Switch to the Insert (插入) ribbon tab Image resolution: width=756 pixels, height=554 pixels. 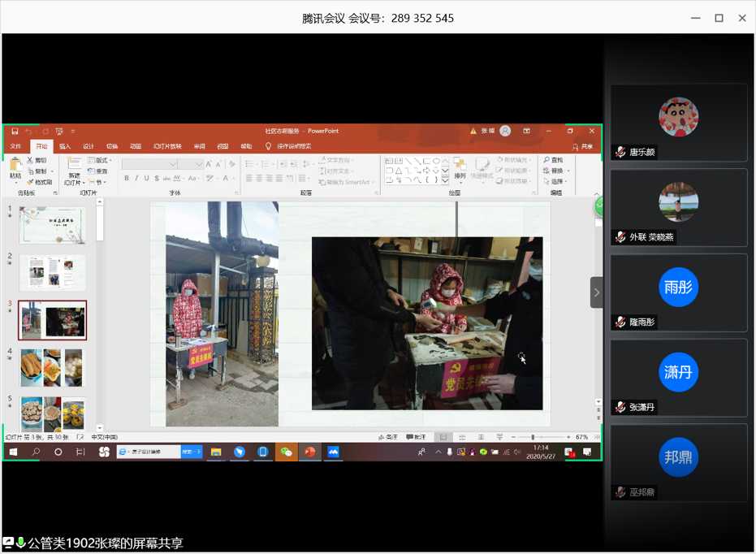65,147
